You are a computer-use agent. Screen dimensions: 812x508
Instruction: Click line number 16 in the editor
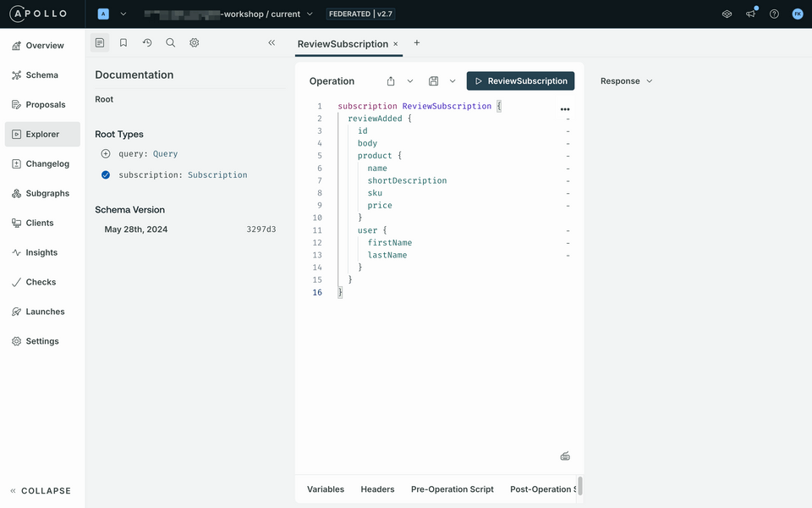[x=317, y=292]
